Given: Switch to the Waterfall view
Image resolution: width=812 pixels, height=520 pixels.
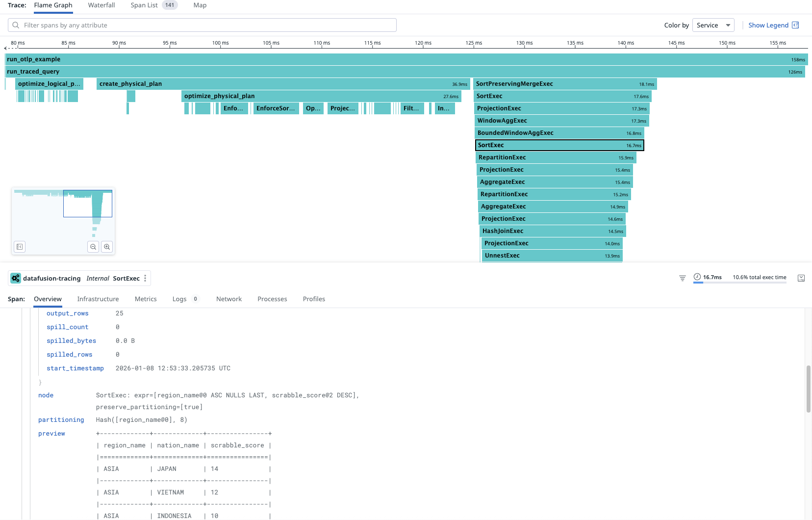Looking at the screenshot, I should (x=101, y=5).
